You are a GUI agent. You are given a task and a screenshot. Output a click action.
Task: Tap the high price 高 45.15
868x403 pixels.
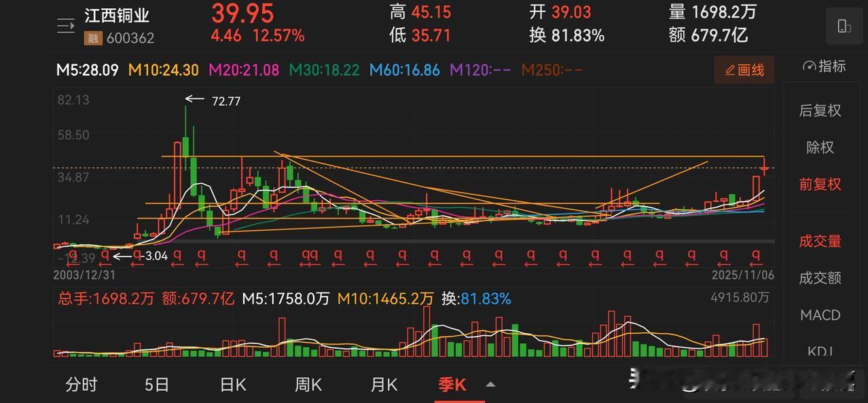(420, 12)
